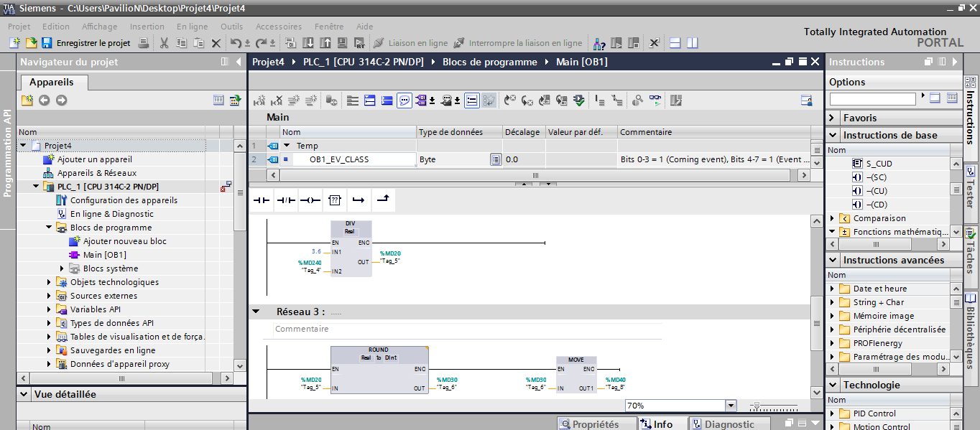Screen dimensions: 980x430
Task: Save project with Enregistrer le projet
Action: click(86, 43)
